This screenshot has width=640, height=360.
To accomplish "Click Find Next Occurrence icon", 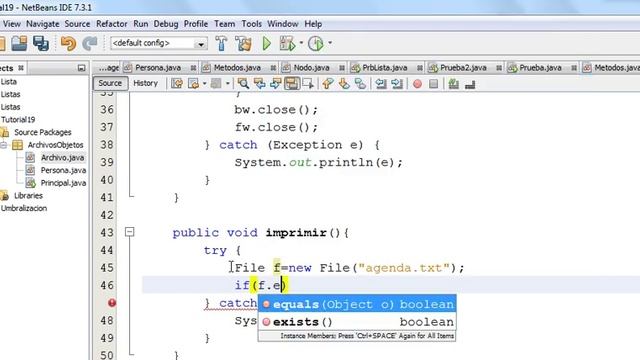I will click(276, 84).
